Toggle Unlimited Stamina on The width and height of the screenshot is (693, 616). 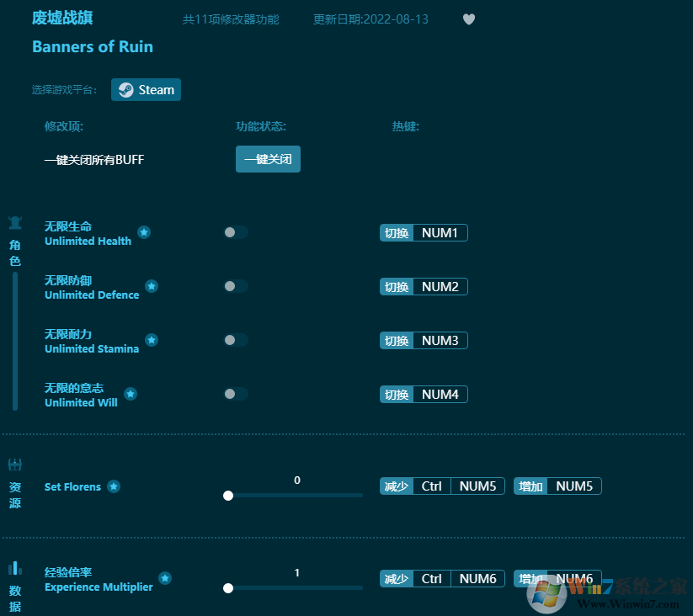tap(236, 340)
